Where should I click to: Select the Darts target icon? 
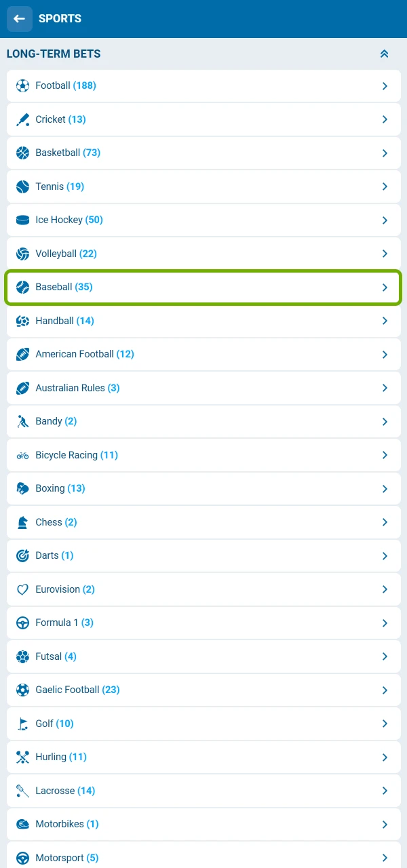(x=22, y=555)
